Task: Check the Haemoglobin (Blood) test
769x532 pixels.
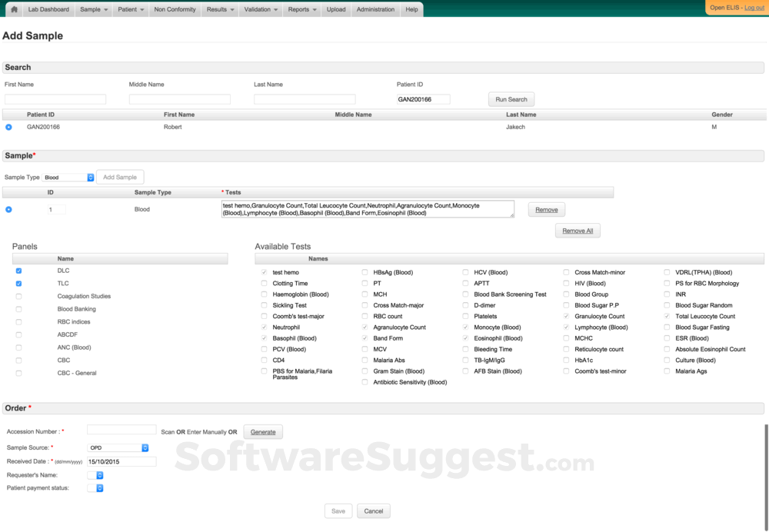Action: (264, 294)
